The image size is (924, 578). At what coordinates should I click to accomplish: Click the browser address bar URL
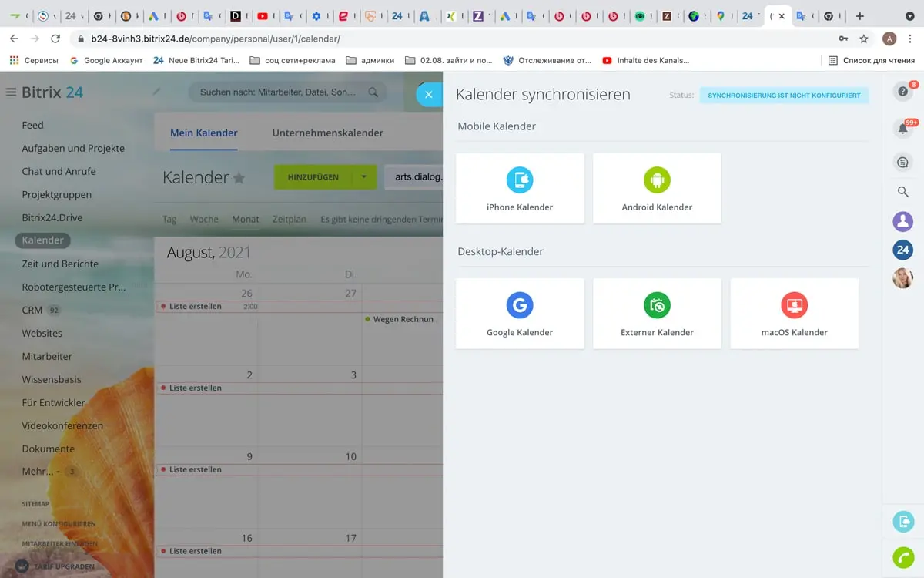coord(216,39)
